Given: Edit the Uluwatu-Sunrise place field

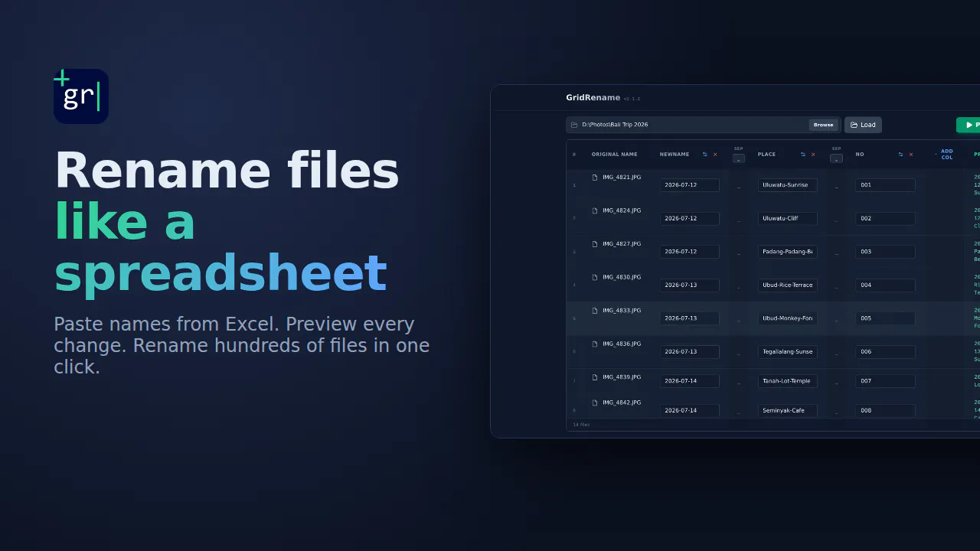Looking at the screenshot, I should [788, 185].
